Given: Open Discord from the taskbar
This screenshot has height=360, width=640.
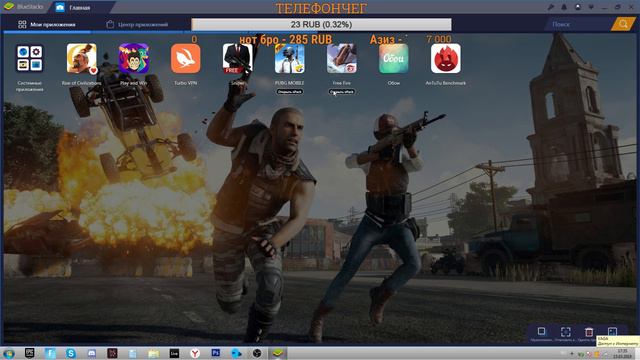Looking at the screenshot, I should click(92, 353).
